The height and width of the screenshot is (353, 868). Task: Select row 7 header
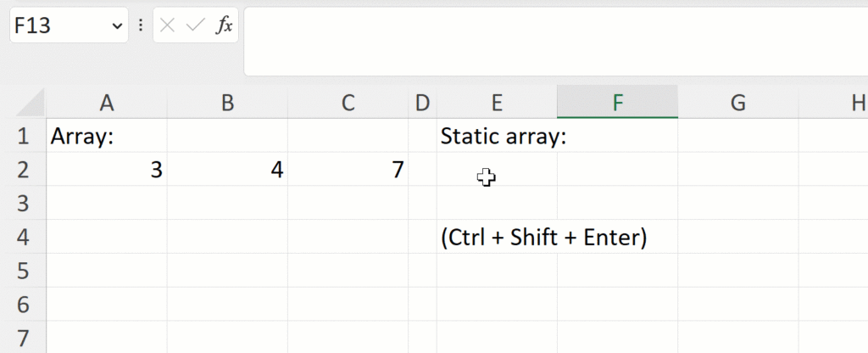(x=23, y=336)
